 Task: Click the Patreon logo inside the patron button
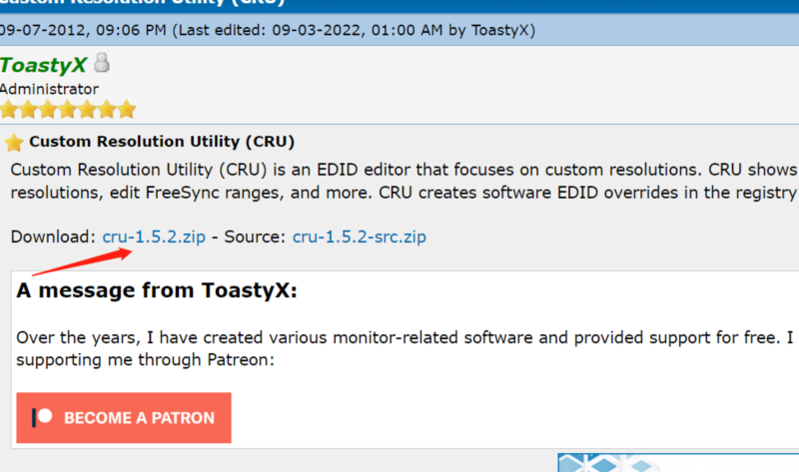(42, 417)
